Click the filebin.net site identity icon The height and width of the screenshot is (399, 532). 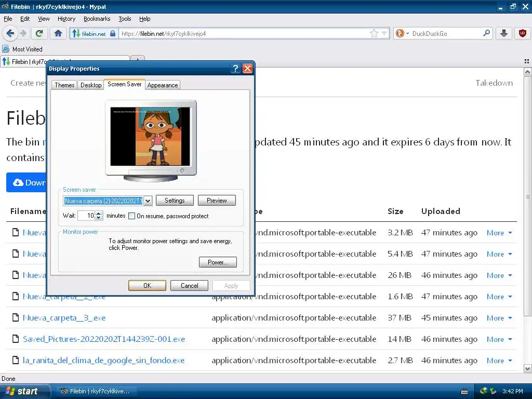point(94,34)
